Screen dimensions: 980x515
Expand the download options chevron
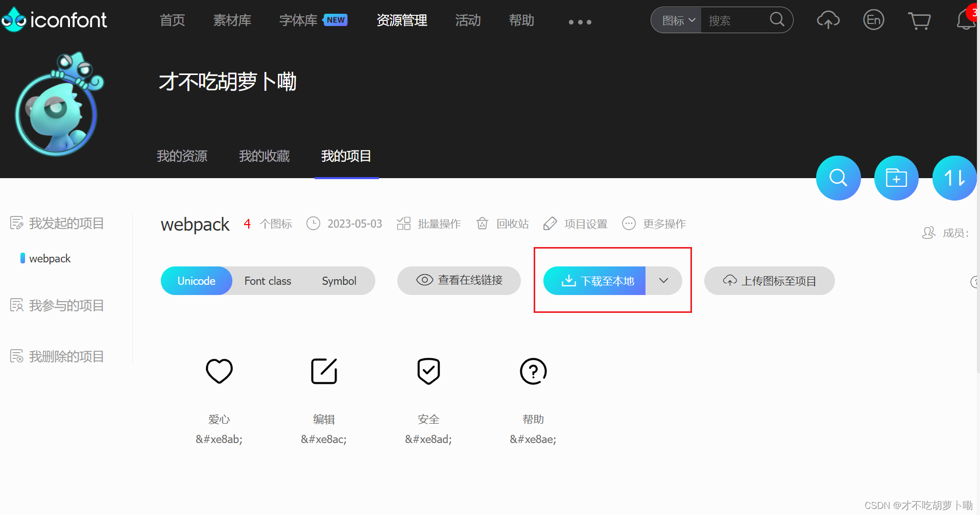[663, 281]
